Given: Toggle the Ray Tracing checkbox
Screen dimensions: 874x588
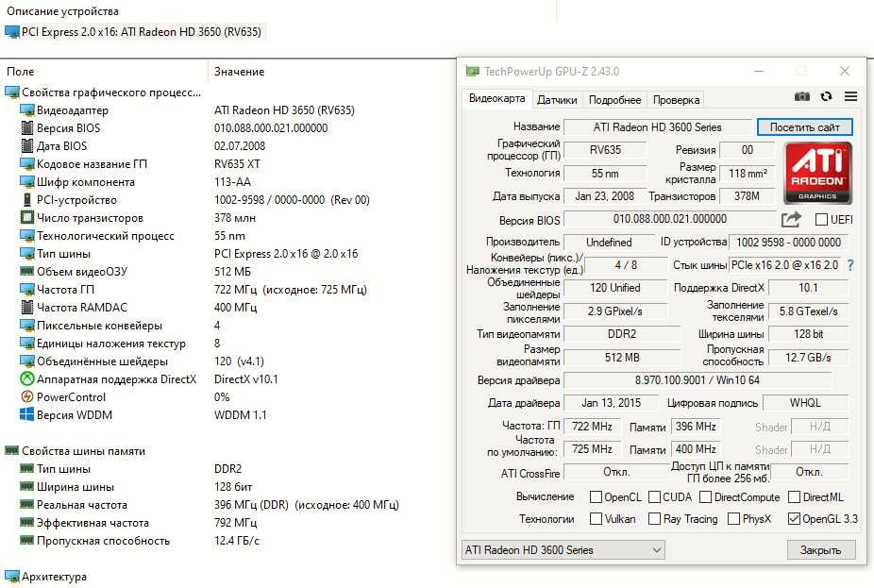Looking at the screenshot, I should 654,519.
